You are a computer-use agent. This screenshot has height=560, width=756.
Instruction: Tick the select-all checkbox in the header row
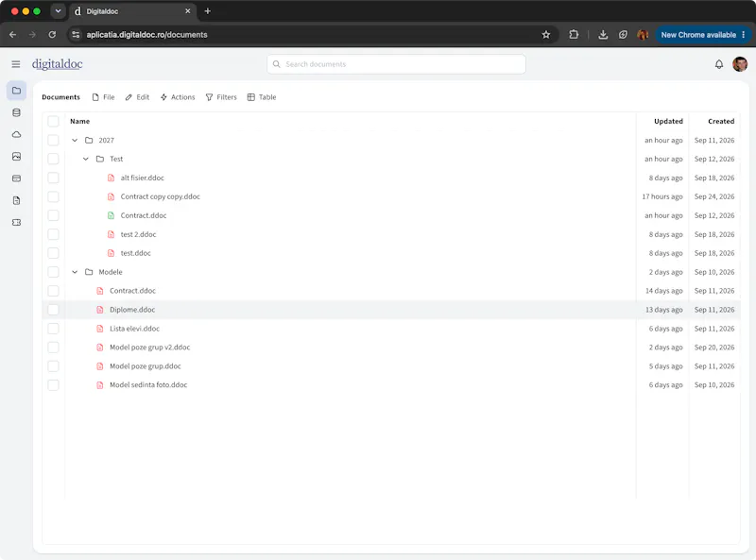tap(53, 122)
